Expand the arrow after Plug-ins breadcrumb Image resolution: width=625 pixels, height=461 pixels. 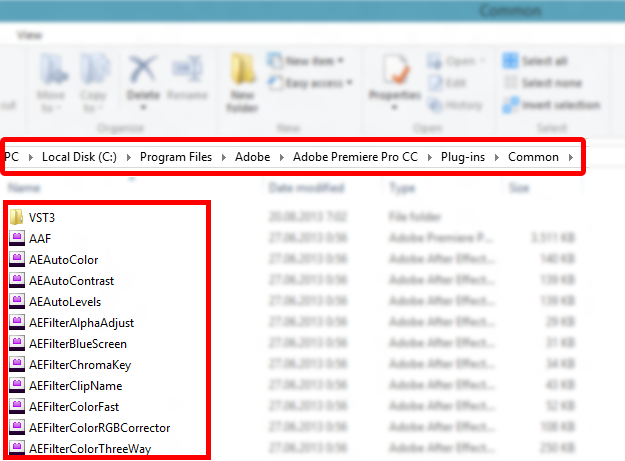click(x=497, y=157)
